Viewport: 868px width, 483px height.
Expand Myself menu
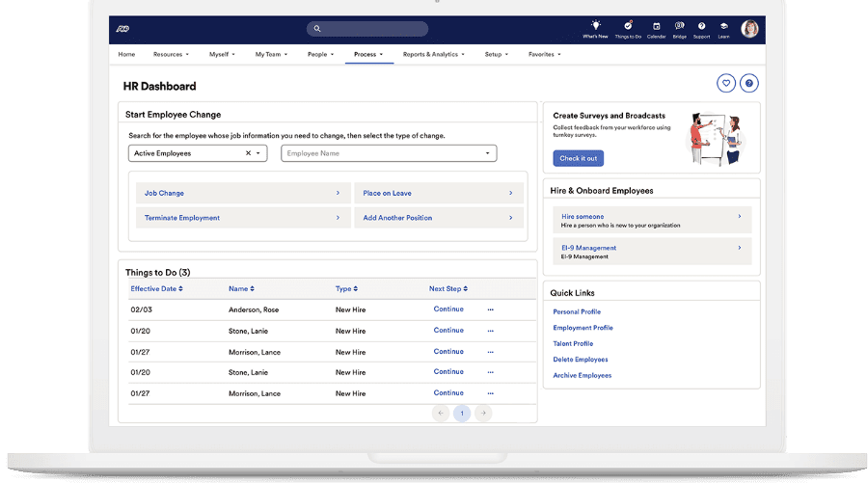coord(222,54)
